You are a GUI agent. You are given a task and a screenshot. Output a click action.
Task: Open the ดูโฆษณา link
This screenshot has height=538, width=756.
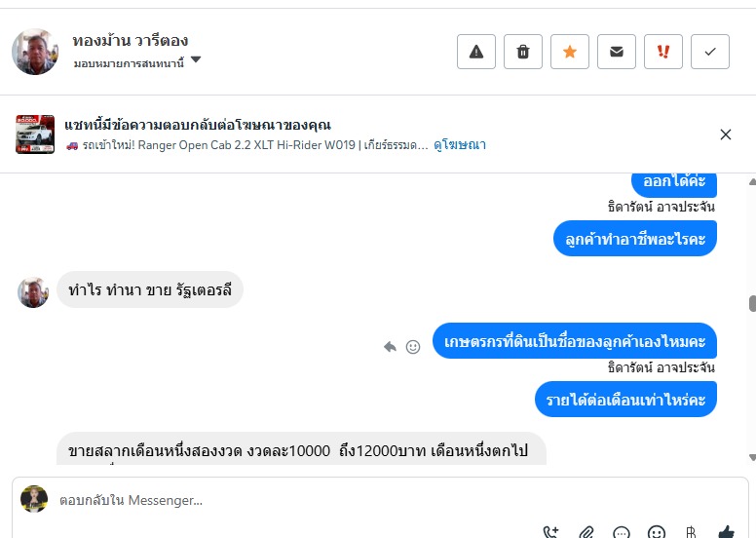(x=460, y=145)
